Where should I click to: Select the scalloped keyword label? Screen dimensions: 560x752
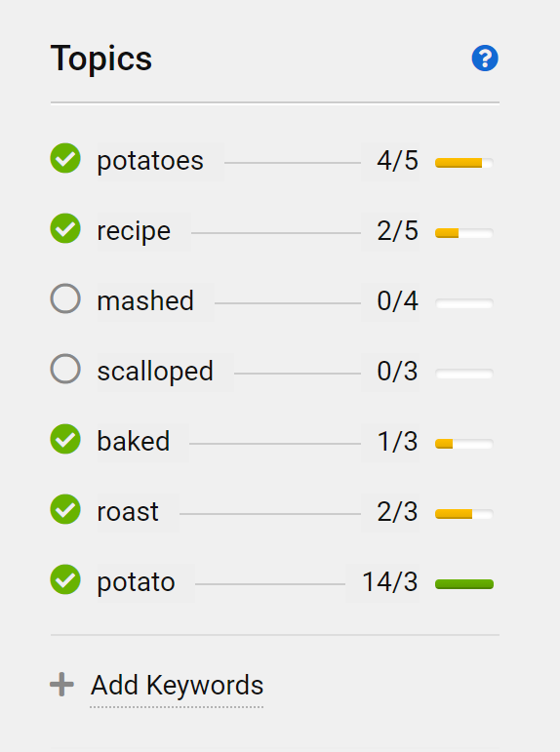[155, 372]
